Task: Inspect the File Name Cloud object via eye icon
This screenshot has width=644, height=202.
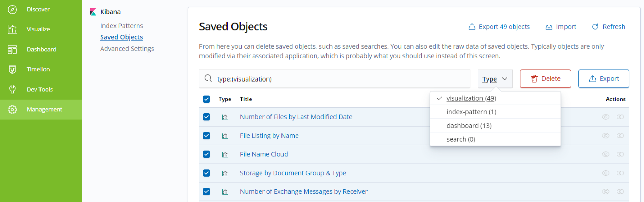Action: point(605,154)
